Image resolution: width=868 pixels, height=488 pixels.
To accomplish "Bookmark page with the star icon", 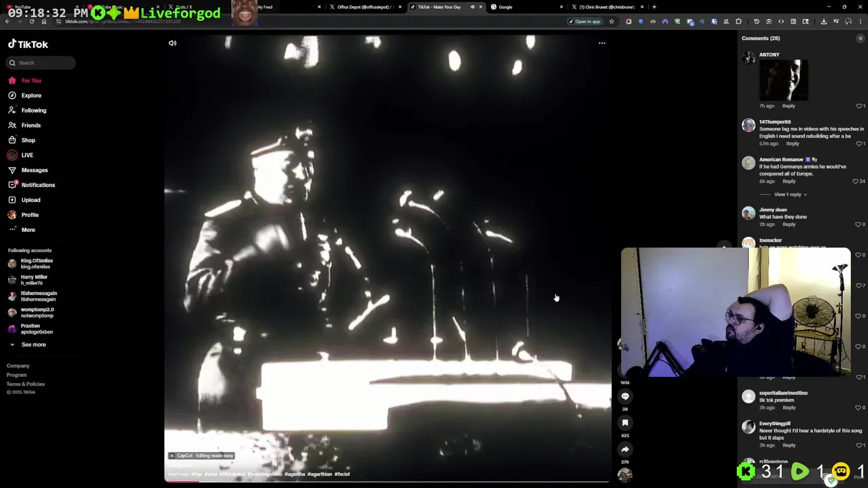I will [x=611, y=22].
